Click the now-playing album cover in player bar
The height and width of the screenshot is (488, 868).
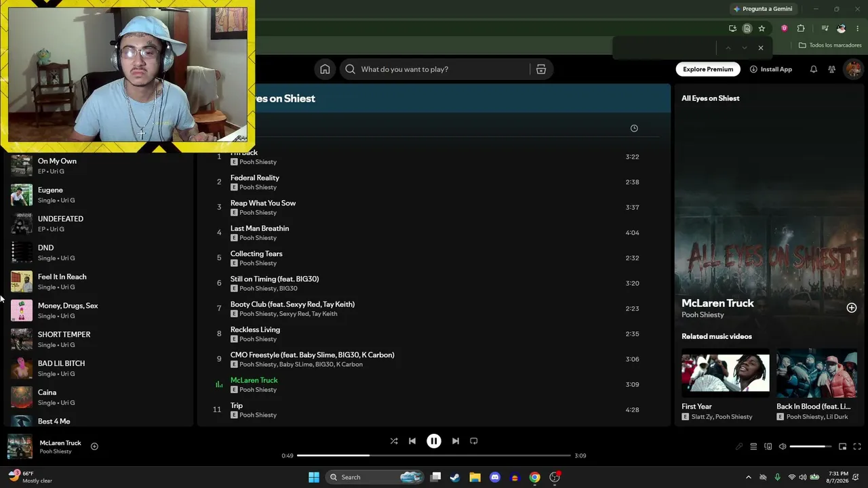[20, 447]
